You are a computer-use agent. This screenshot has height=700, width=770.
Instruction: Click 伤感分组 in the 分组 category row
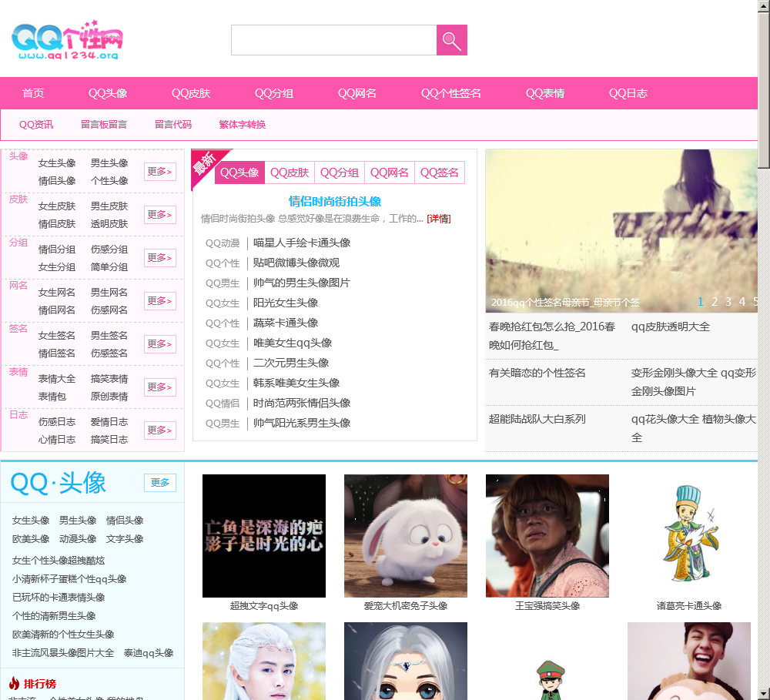pos(109,250)
